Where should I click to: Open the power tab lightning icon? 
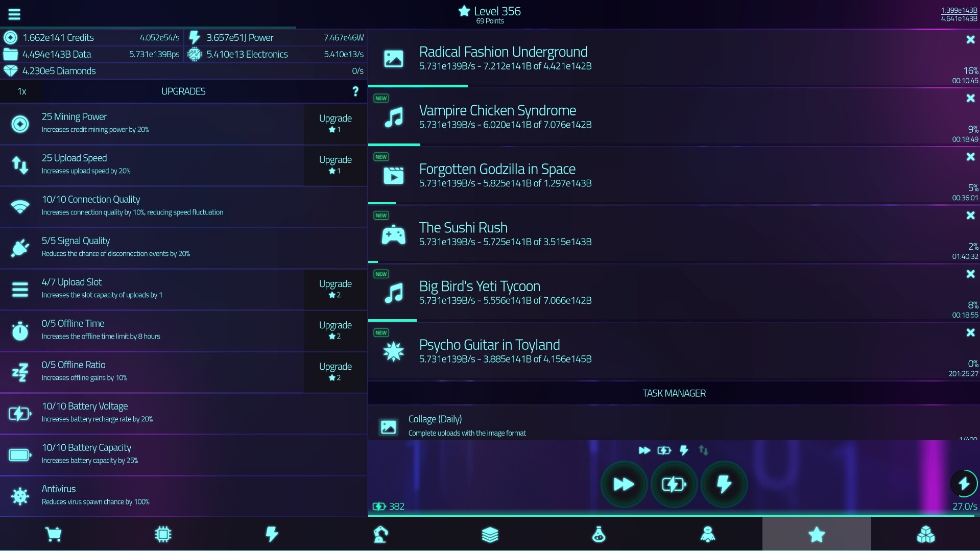click(x=272, y=534)
